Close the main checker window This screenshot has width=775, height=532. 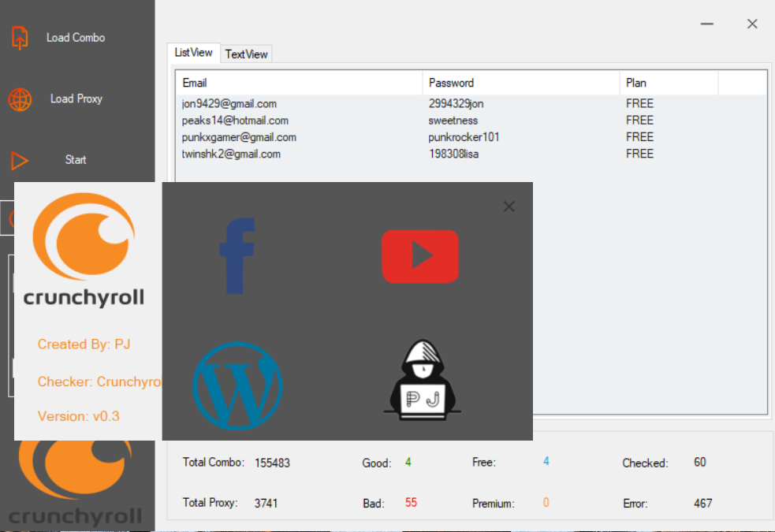tap(752, 24)
